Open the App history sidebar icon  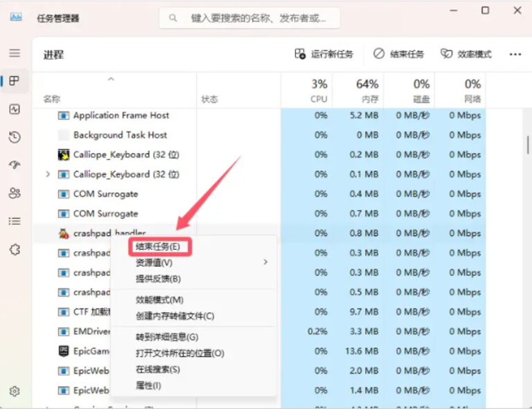pyautogui.click(x=15, y=137)
